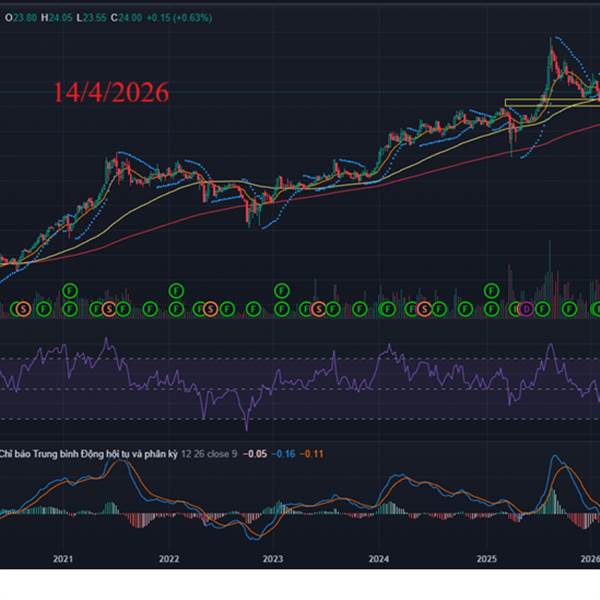The width and height of the screenshot is (600, 600).
Task: Click the close price C24.00
Action: pyautogui.click(x=126, y=18)
